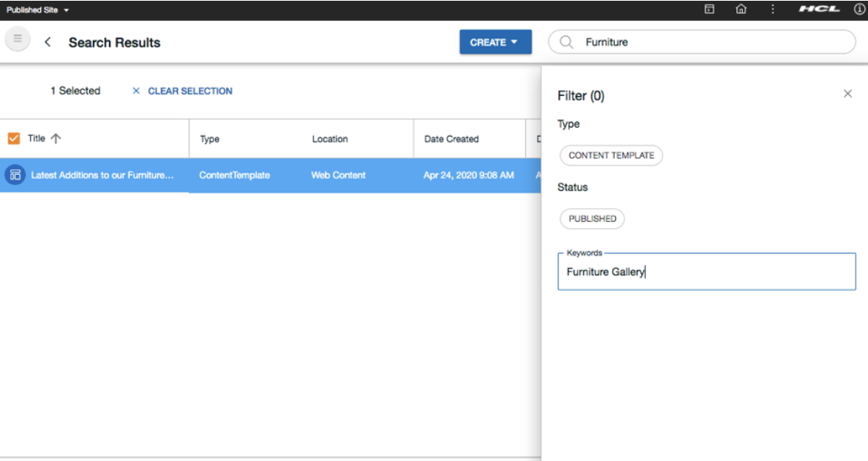Sort by Title using the arrow
The height and width of the screenshot is (461, 868).
(x=56, y=138)
